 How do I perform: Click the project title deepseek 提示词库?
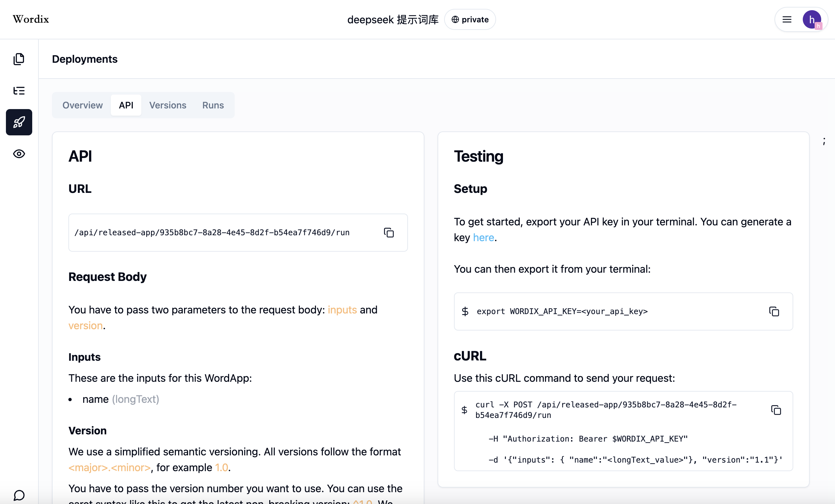pos(393,20)
